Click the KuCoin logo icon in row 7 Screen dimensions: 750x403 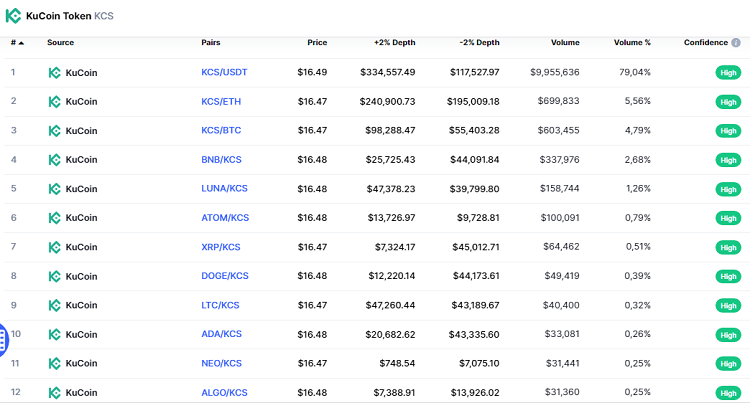point(54,247)
